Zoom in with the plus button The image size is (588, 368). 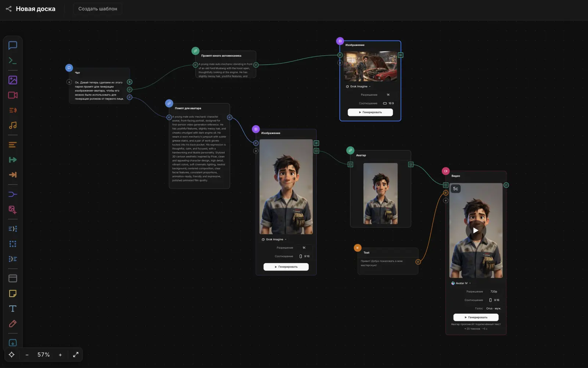click(x=60, y=355)
